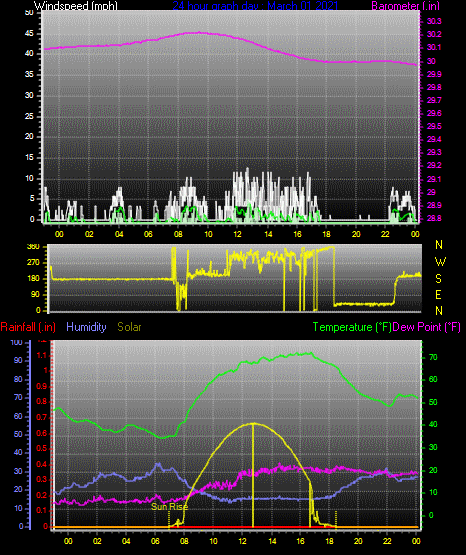
Task: Click the "24 hour graph day : March 01 2021" heading
Action: (255, 6)
